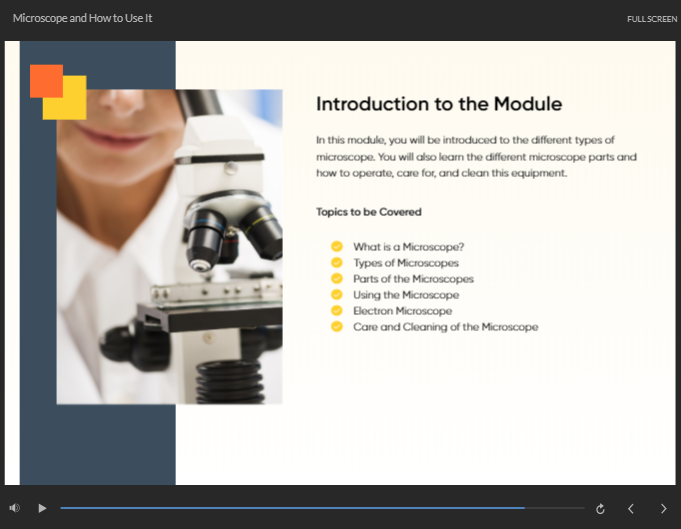This screenshot has width=681, height=529.
Task: Click the 'Introduction to the Module' heading
Action: [438, 104]
